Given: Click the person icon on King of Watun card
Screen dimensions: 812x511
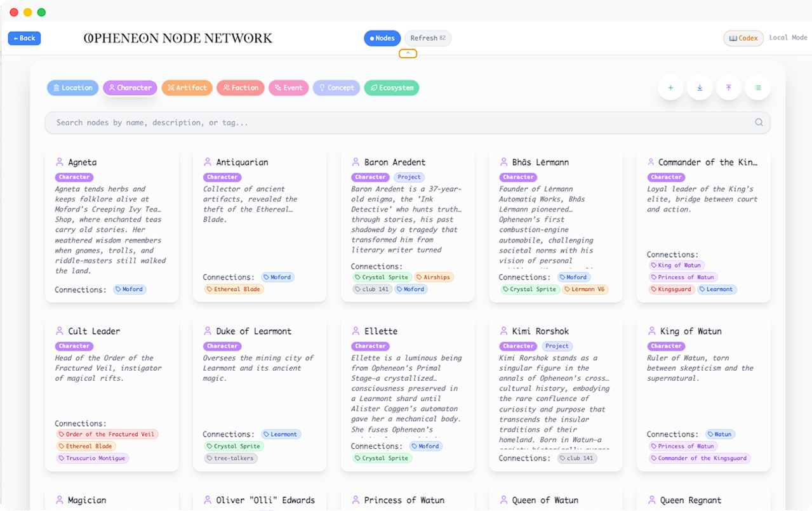Looking at the screenshot, I should (653, 331).
